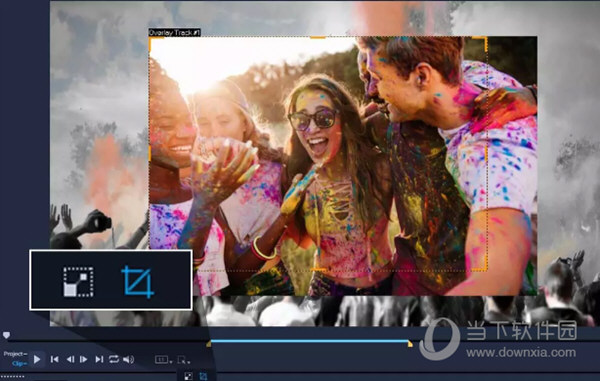Click the mark-out trim handle
Screen dimensions: 600x381
[410, 344]
